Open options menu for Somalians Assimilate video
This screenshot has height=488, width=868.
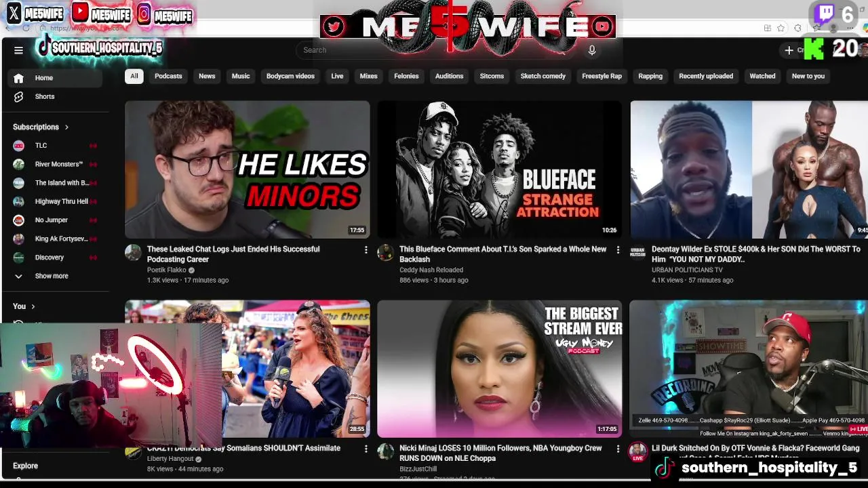(x=366, y=449)
